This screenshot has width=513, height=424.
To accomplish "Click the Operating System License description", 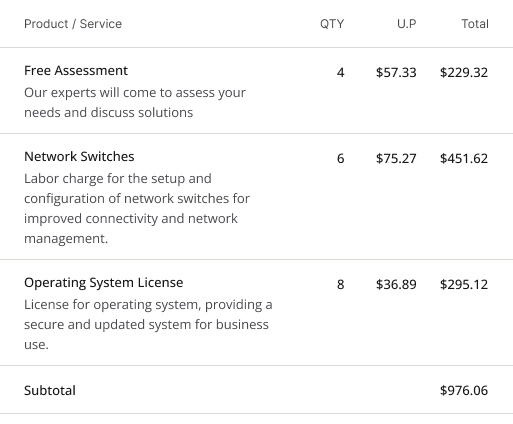I will point(148,325).
